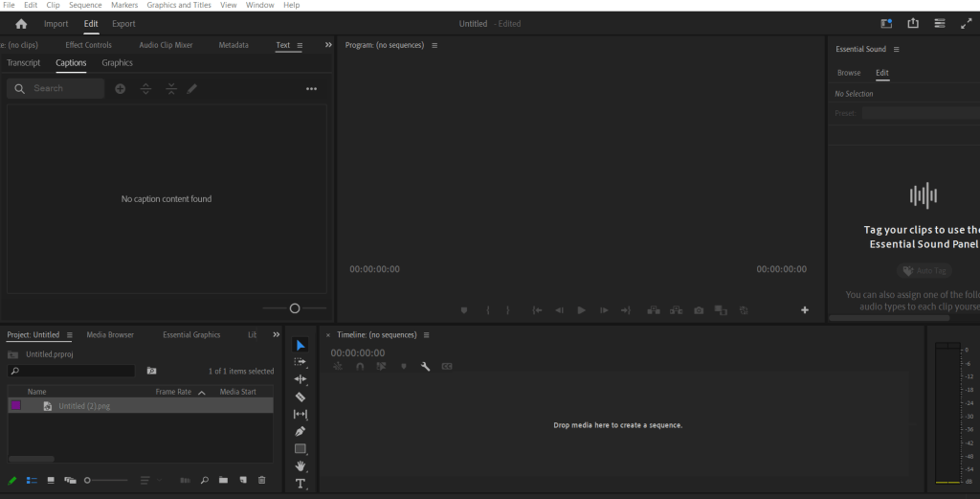
Task: Delete selected item with the trash icon
Action: (261, 480)
